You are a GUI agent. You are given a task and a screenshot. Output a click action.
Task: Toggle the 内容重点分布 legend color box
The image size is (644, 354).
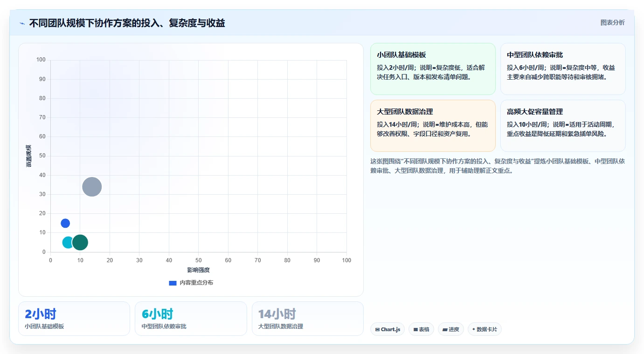click(x=173, y=283)
